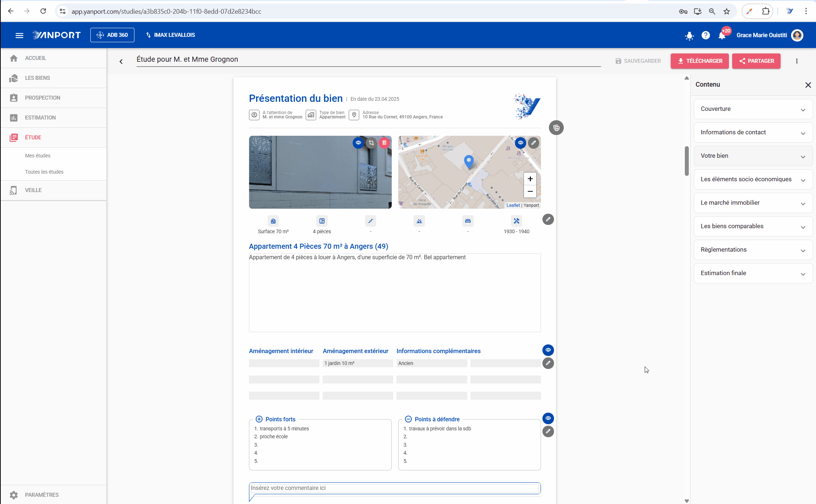
Task: Click the comment field 'Insérez votre commentaire ici'
Action: [395, 488]
